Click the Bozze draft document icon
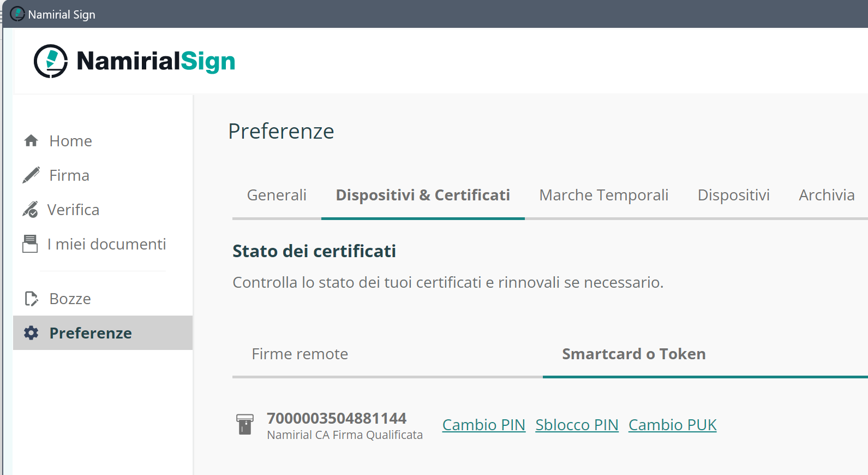This screenshot has width=868, height=475. [x=31, y=299]
